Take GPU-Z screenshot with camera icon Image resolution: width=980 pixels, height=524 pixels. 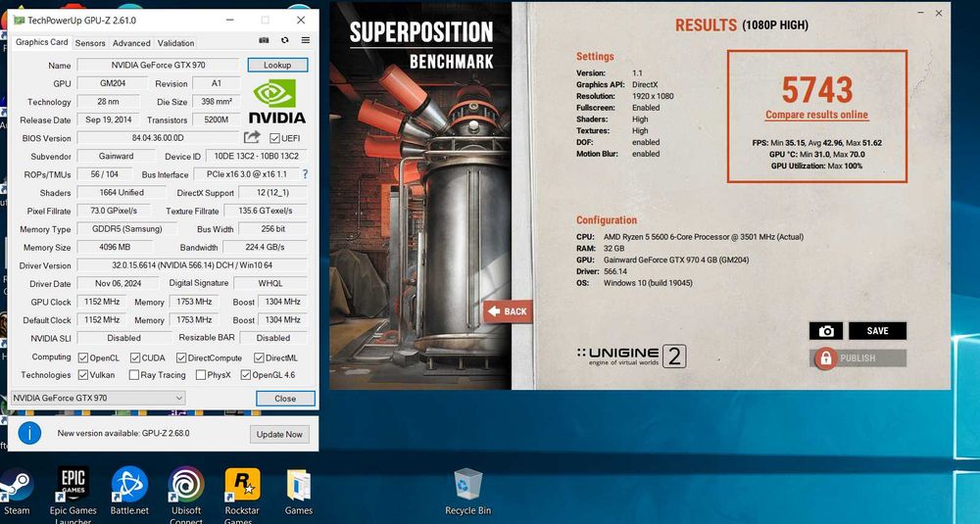pyautogui.click(x=264, y=40)
